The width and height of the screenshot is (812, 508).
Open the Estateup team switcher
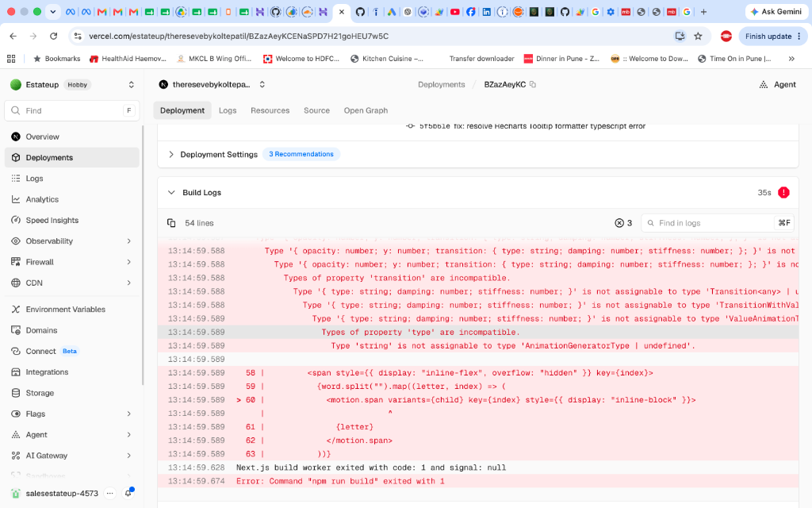point(131,84)
